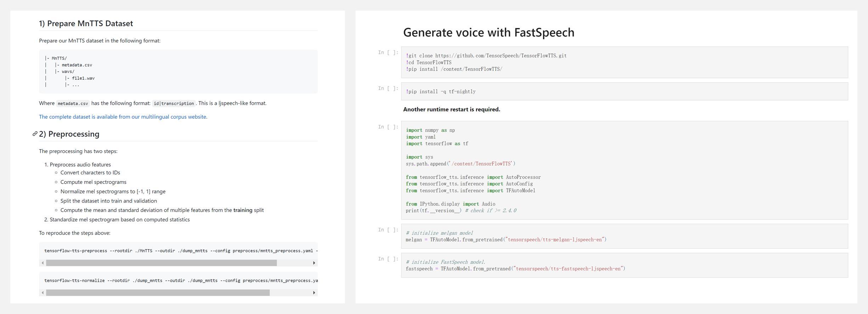Click the 'In [ ]:' prompt of git clone cell
Viewport: 868px width, 314px height.
388,52
